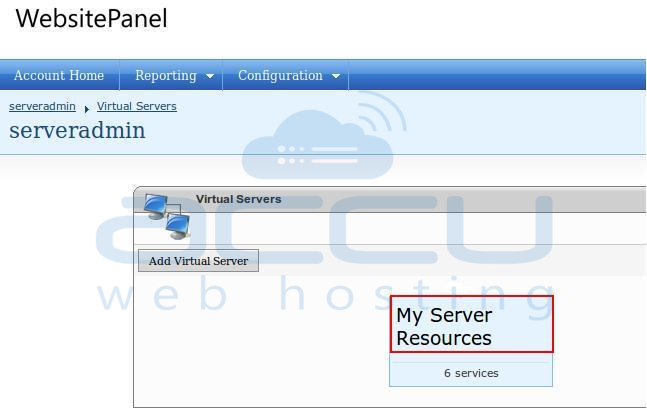Open the Configuration menu
The width and height of the screenshot is (647, 409).
click(x=280, y=76)
